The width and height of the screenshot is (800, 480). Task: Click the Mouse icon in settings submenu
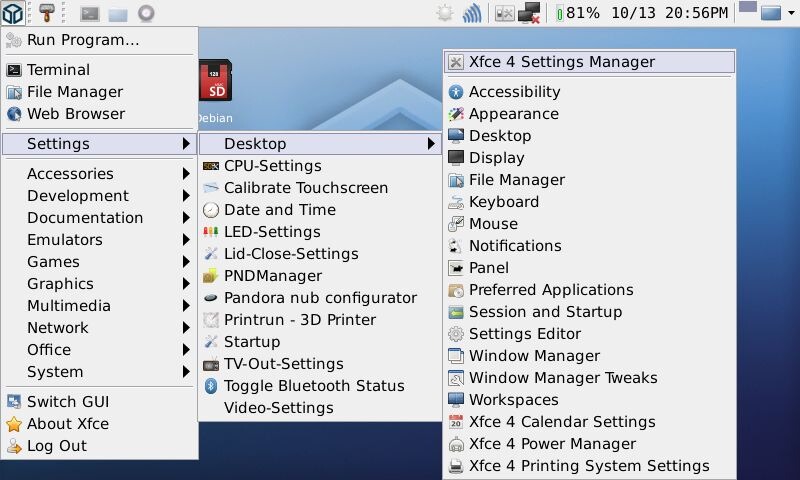pyautogui.click(x=456, y=224)
